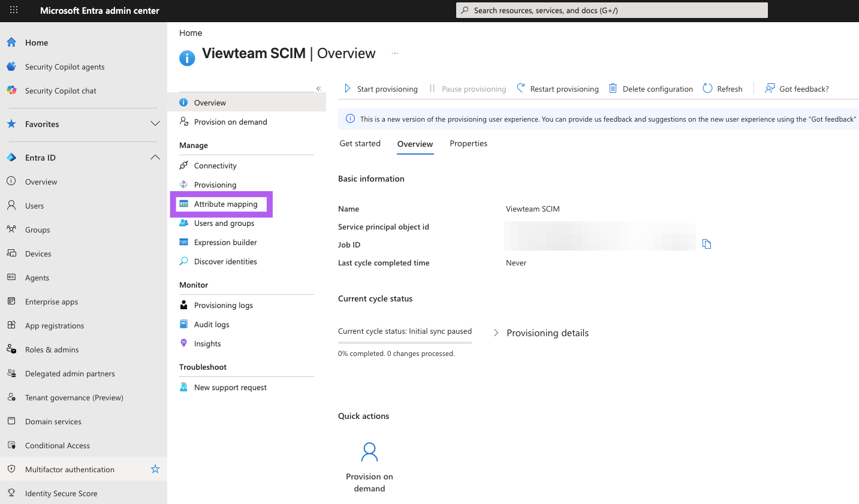Click the New support request icon
This screenshot has height=504, width=859.
point(184,387)
